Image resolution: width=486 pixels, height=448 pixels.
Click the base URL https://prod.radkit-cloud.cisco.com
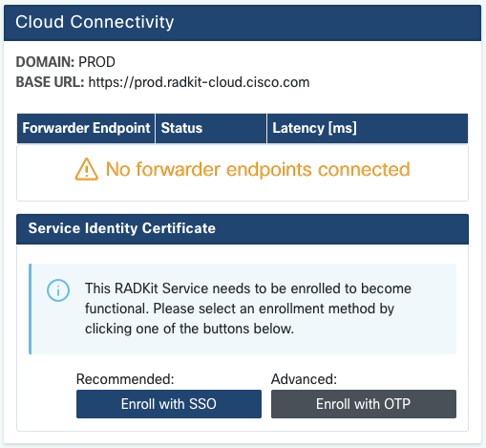tap(199, 82)
